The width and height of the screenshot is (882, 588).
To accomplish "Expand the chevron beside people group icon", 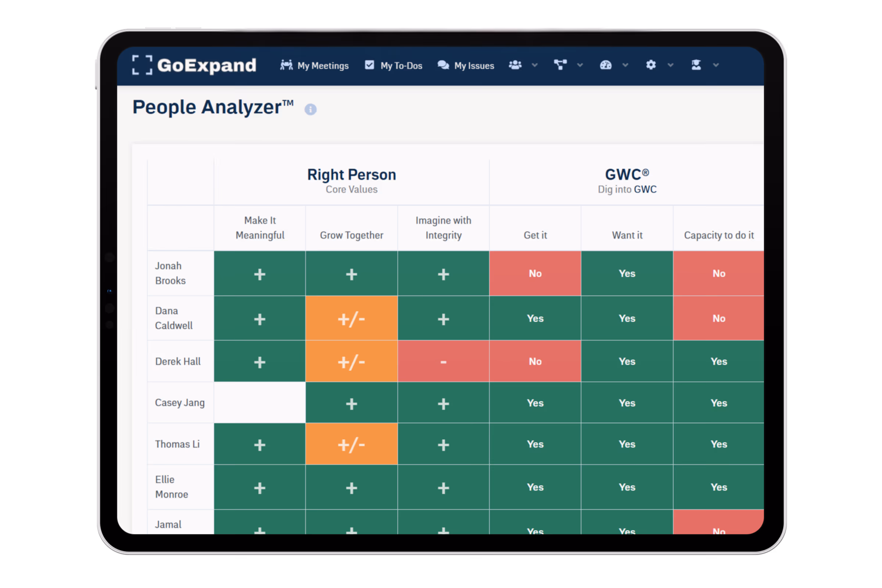I will [535, 65].
